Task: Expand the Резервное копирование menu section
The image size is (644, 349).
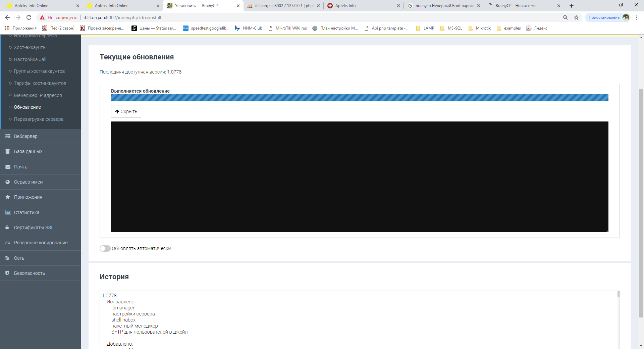Action: pyautogui.click(x=41, y=243)
